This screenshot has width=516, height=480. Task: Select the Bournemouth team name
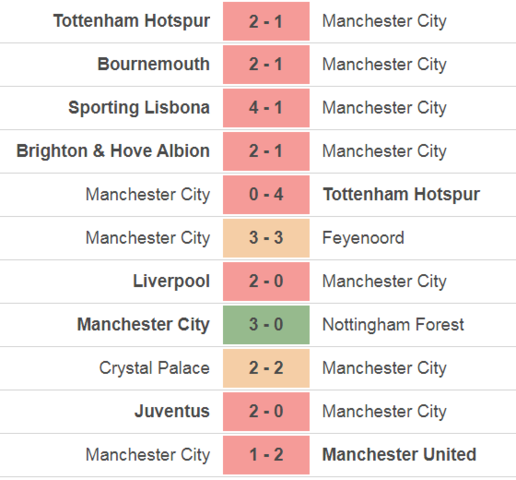coord(153,64)
